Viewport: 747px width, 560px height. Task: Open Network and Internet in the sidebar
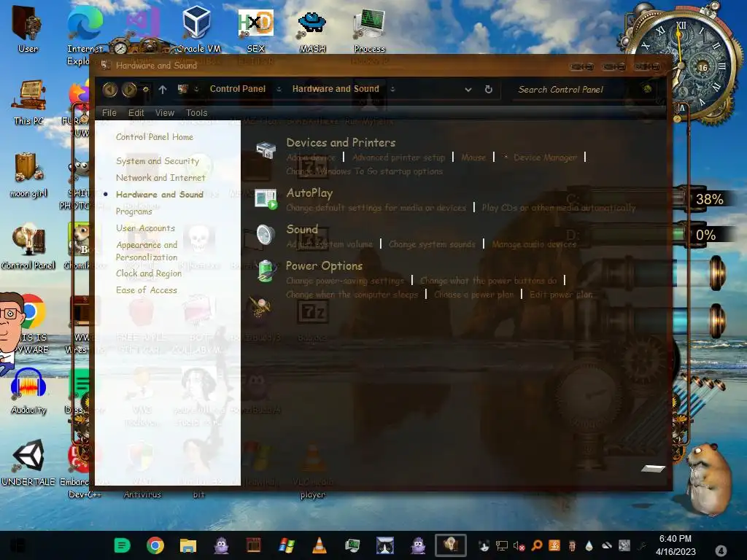[x=160, y=178]
